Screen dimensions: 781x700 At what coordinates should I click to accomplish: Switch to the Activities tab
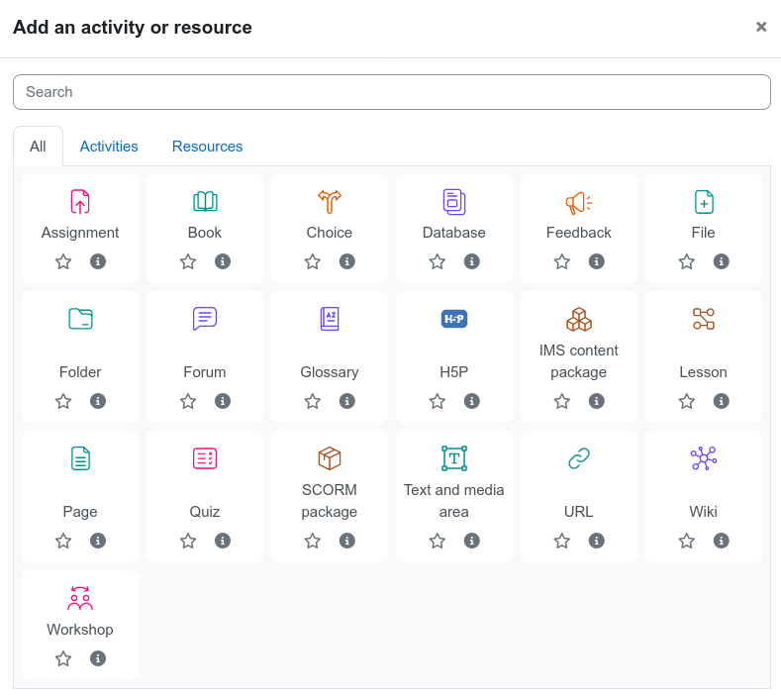(x=109, y=146)
